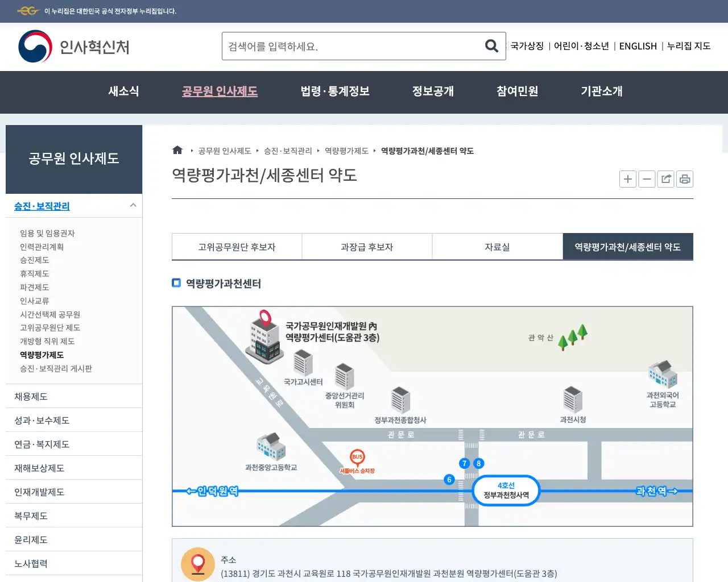This screenshot has height=582, width=728.
Task: Open 휴직제도 in sidebar
Action: (34, 273)
